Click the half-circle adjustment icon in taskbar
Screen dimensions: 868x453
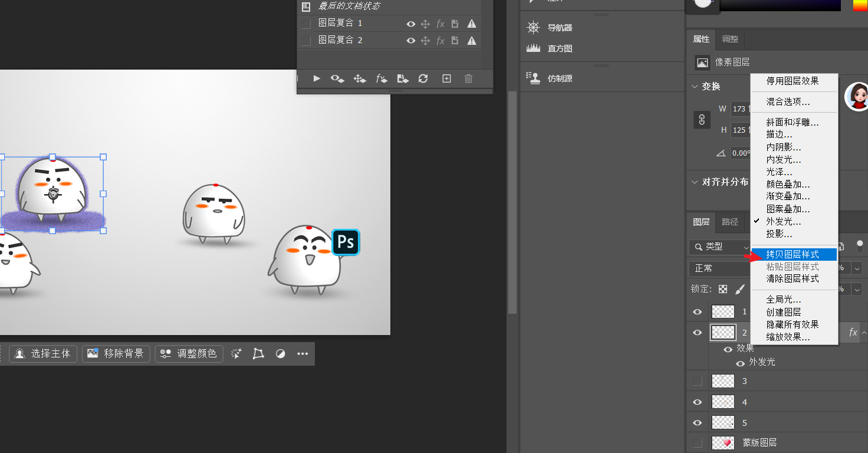(281, 353)
